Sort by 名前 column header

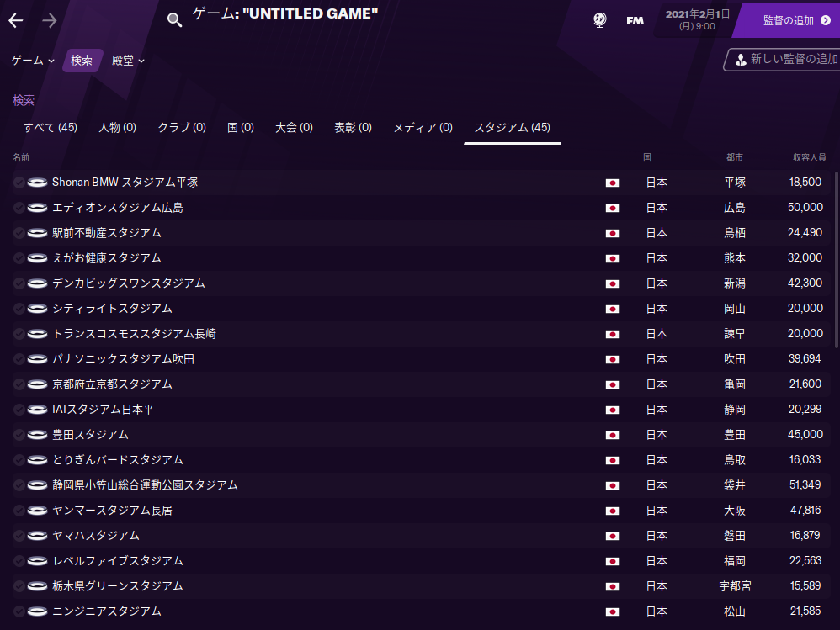21,157
